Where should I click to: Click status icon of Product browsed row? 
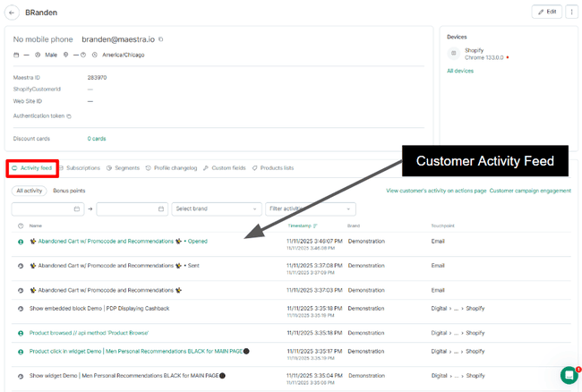(21, 334)
